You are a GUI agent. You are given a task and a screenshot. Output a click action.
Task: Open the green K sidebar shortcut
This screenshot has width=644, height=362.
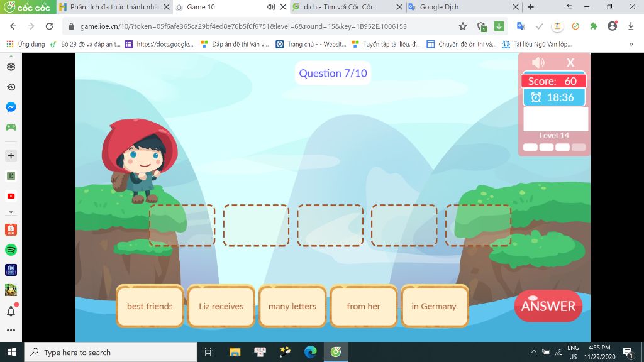[x=11, y=176]
